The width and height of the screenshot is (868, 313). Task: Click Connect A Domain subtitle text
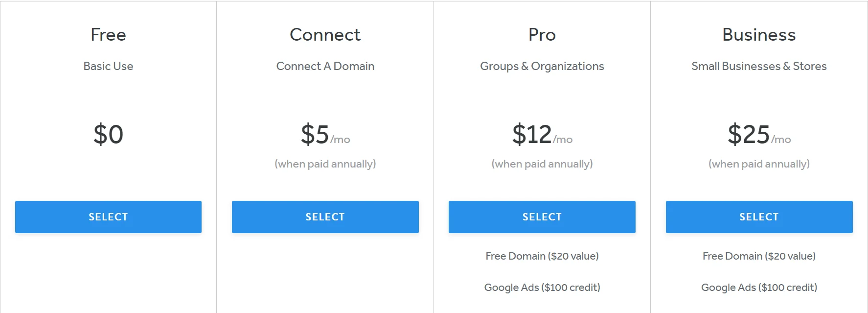click(x=325, y=66)
